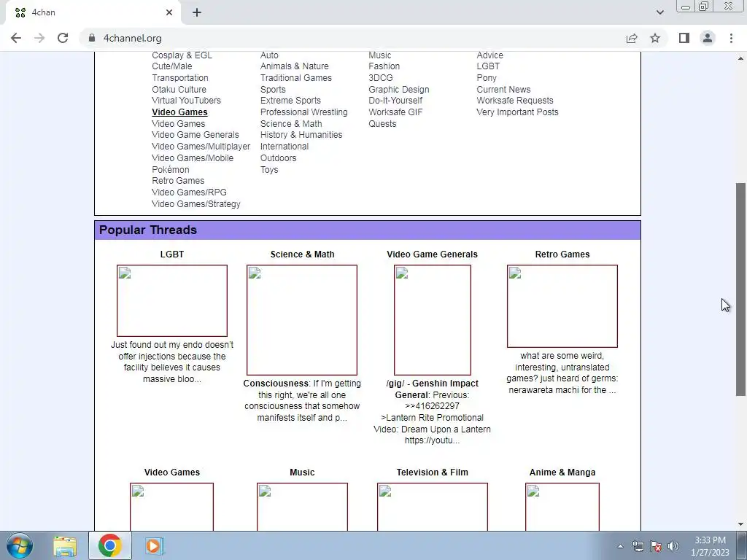This screenshot has height=560, width=747.
Task: Open the Worksafe GIF board
Action: 395,112
